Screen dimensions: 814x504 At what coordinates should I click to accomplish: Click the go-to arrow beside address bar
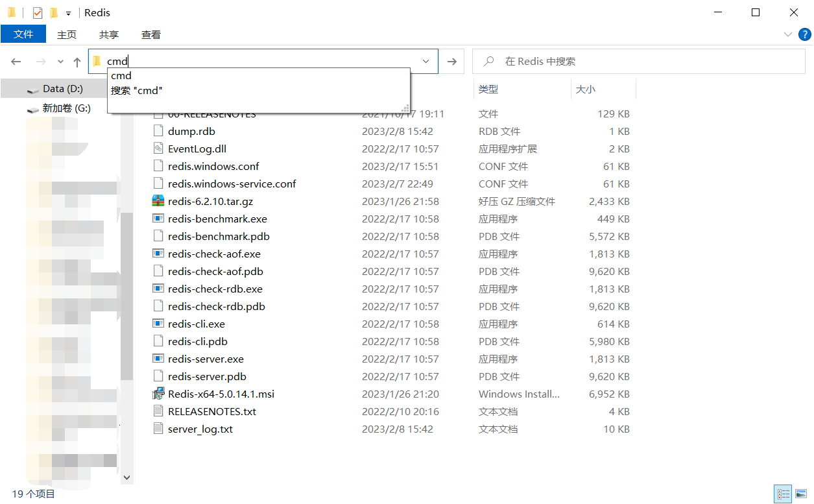point(452,62)
